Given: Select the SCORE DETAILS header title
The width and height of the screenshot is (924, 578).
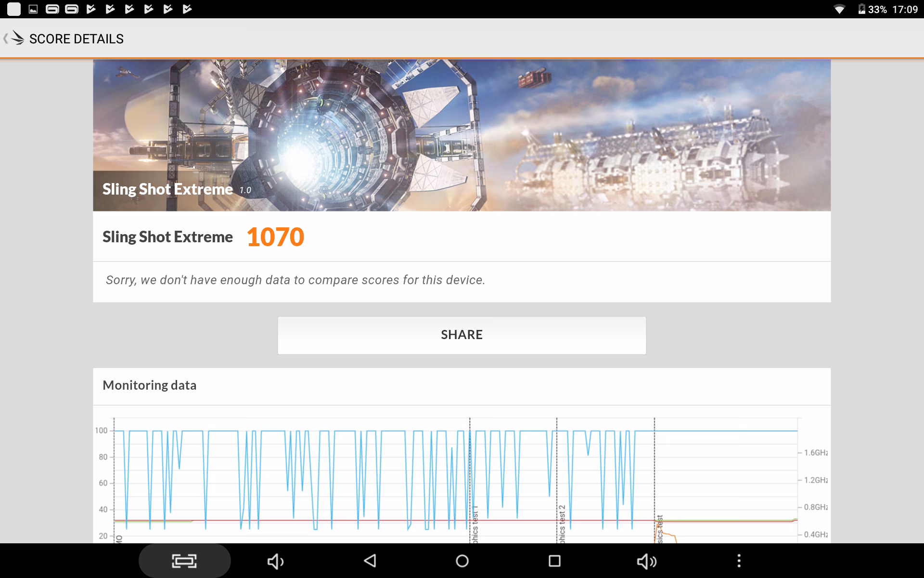Looking at the screenshot, I should coord(77,39).
